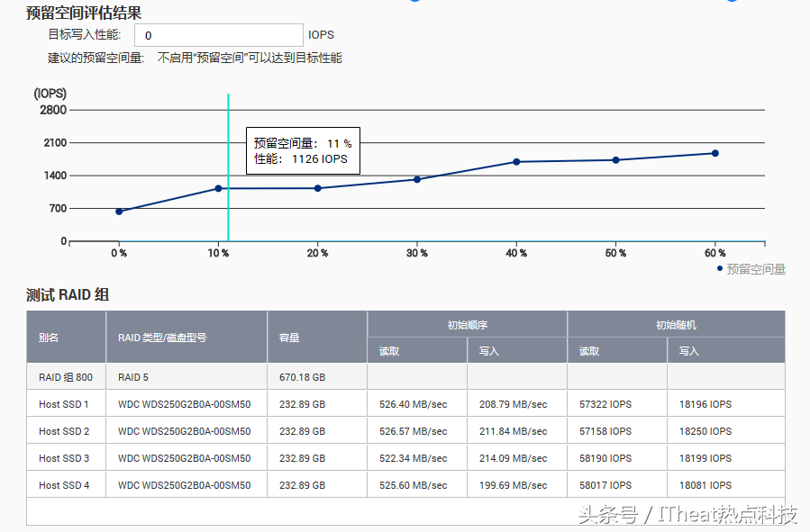
Task: Select the Host SSD 1 row
Action: tap(405, 404)
